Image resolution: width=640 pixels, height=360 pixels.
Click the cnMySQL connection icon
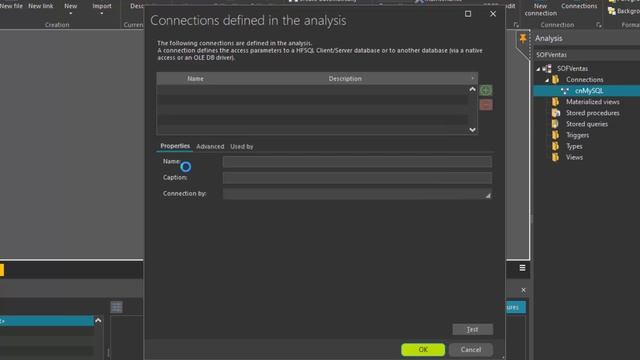pos(565,91)
